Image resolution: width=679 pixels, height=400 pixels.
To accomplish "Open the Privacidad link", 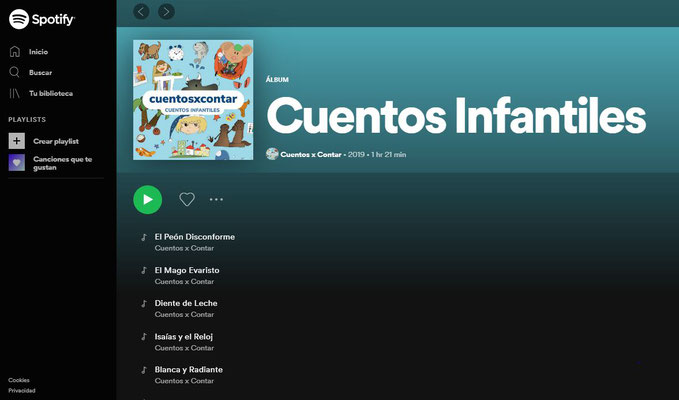I will (x=22, y=390).
